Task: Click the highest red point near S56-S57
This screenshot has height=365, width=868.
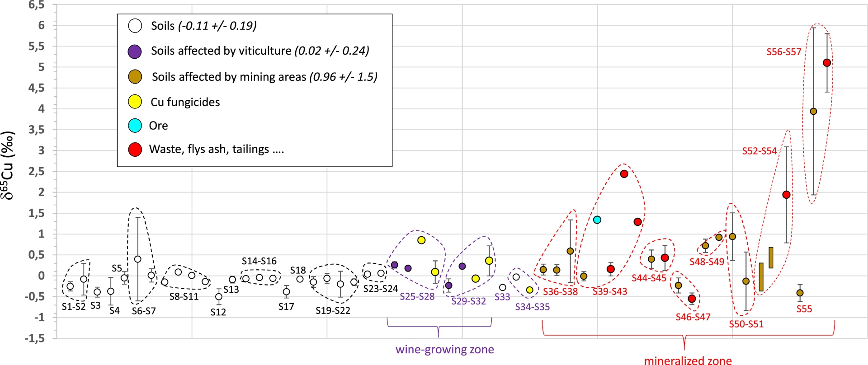Action: click(x=827, y=63)
